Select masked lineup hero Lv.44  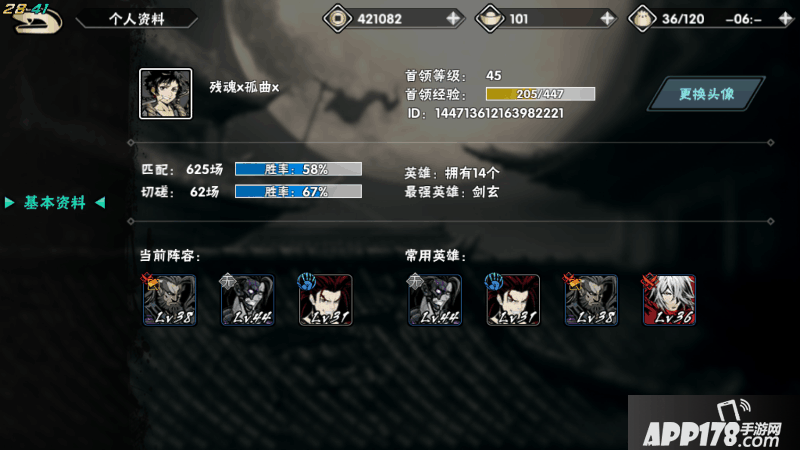(247, 300)
